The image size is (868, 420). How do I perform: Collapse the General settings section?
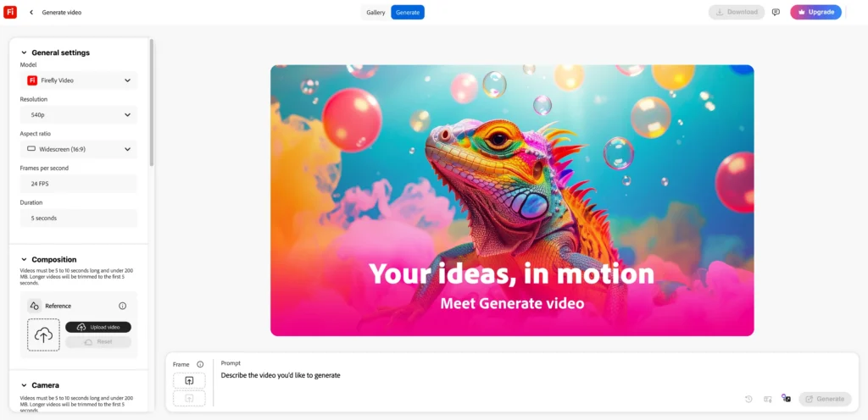(x=24, y=52)
